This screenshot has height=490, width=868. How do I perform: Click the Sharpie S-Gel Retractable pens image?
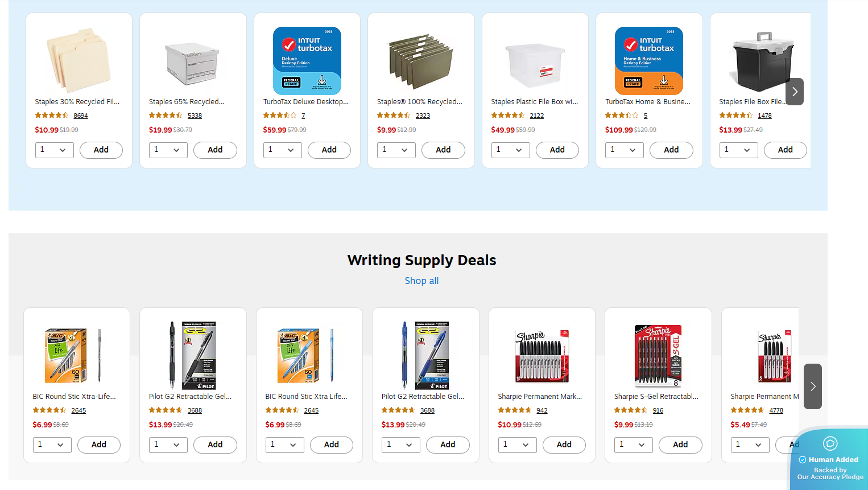658,356
